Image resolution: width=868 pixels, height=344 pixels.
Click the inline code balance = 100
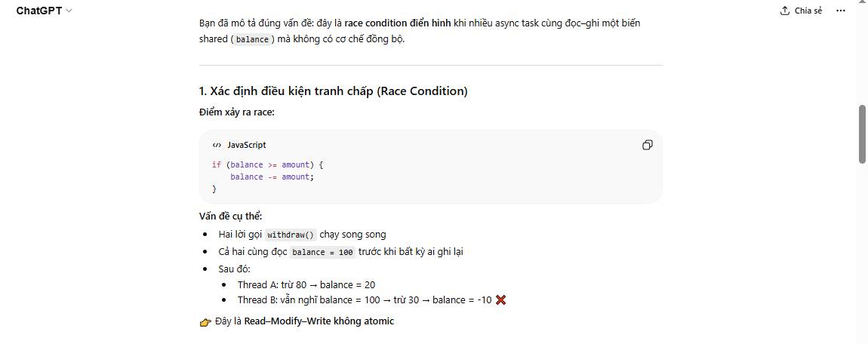tap(322, 252)
